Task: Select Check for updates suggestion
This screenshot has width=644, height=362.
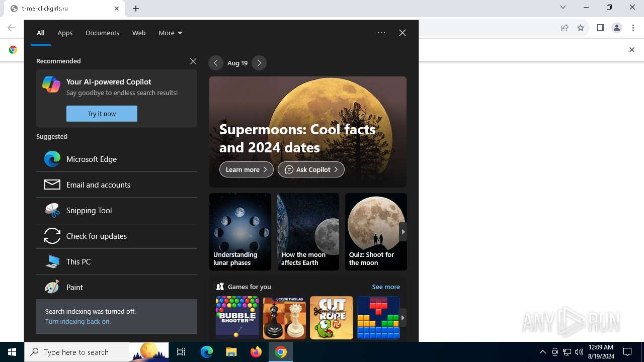Action: pyautogui.click(x=117, y=236)
